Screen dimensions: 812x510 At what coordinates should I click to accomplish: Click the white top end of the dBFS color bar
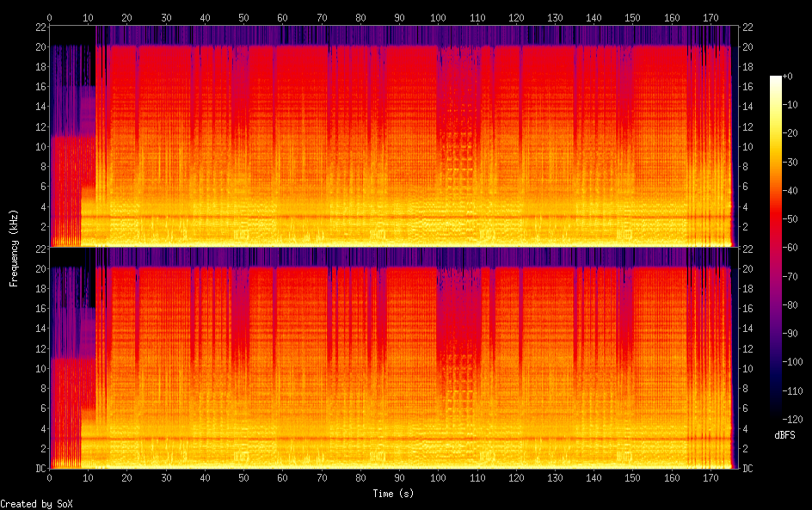click(x=776, y=80)
